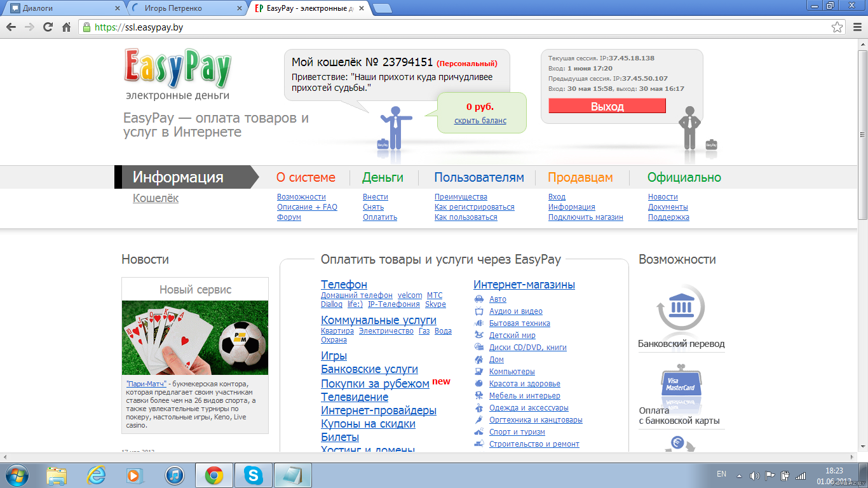Open Windows Explorer from the taskbar

(x=57, y=475)
